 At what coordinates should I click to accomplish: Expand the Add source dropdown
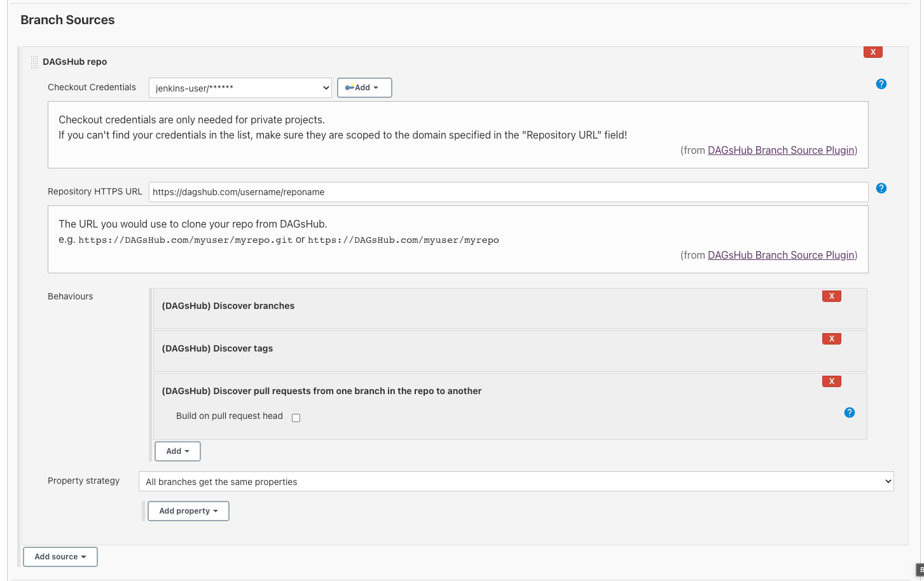60,556
